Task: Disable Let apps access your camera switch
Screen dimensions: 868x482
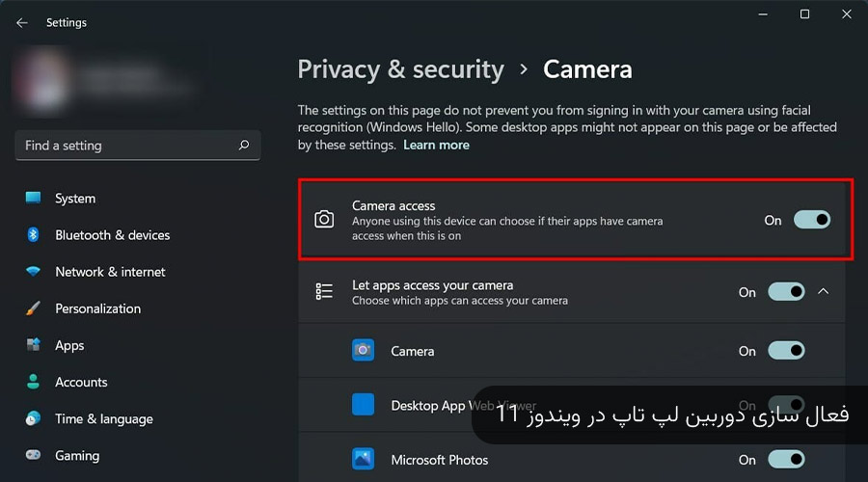Action: pos(786,292)
